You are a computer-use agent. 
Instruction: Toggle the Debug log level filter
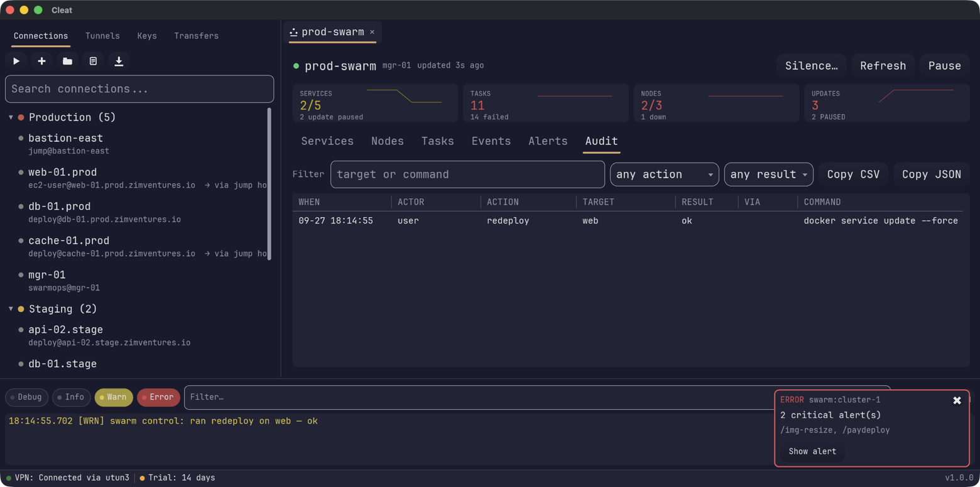[26, 397]
